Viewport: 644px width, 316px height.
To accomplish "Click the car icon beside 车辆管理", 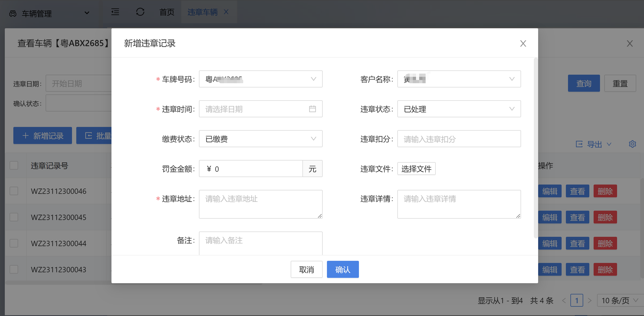I will pyautogui.click(x=13, y=13).
